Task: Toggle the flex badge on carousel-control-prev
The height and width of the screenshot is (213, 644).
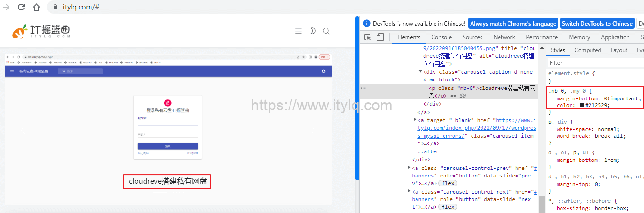Action: coord(448,183)
